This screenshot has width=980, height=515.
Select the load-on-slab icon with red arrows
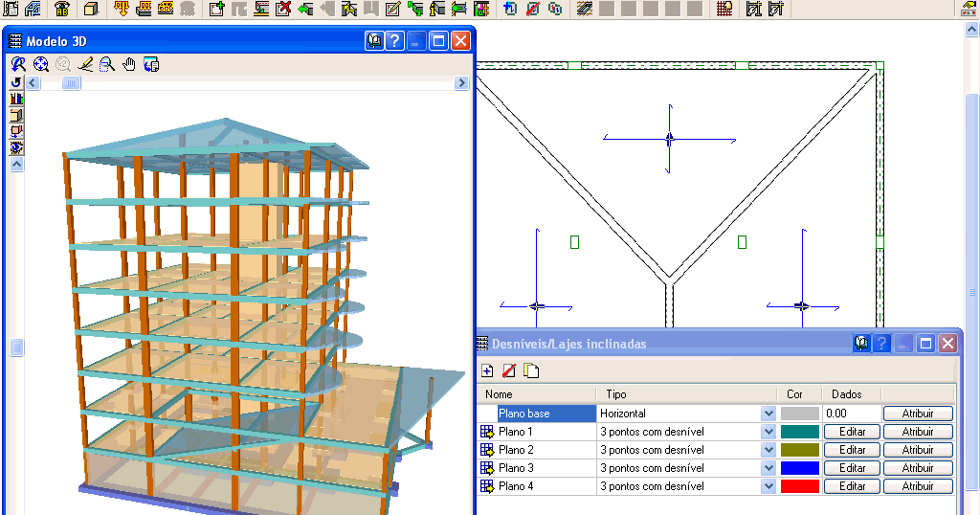tap(144, 8)
